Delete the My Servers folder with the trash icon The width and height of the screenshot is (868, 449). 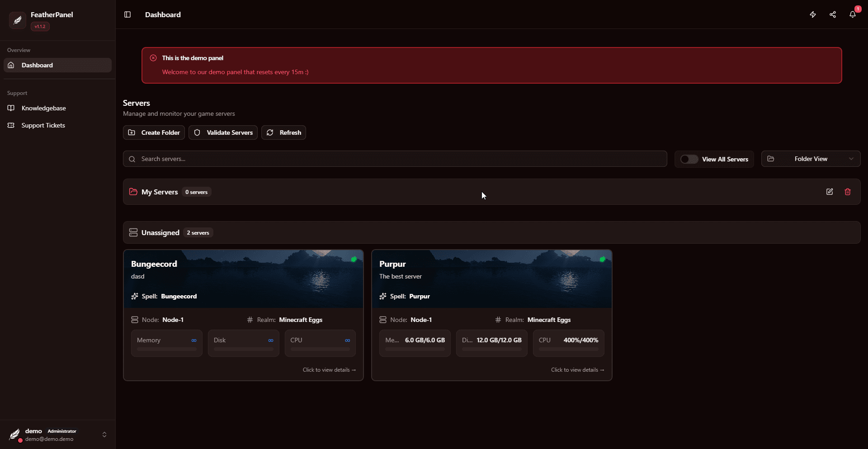(848, 192)
